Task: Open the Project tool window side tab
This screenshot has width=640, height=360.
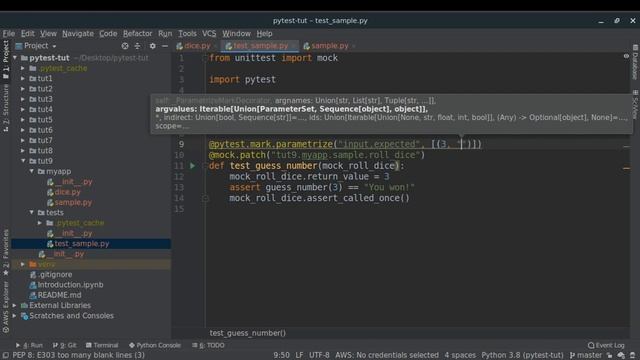Action: pyautogui.click(x=6, y=59)
